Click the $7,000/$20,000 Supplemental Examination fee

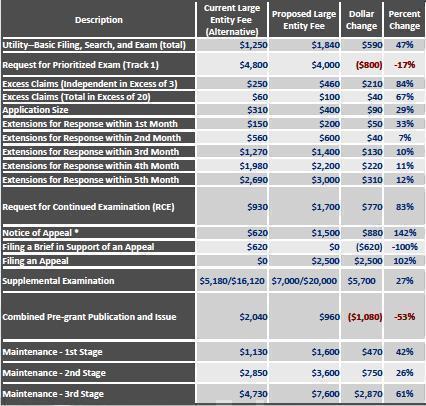304,281
